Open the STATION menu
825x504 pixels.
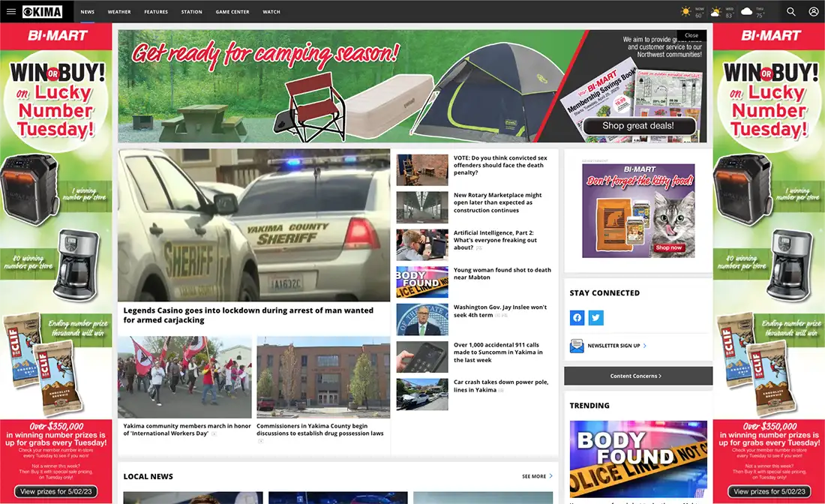click(x=191, y=11)
